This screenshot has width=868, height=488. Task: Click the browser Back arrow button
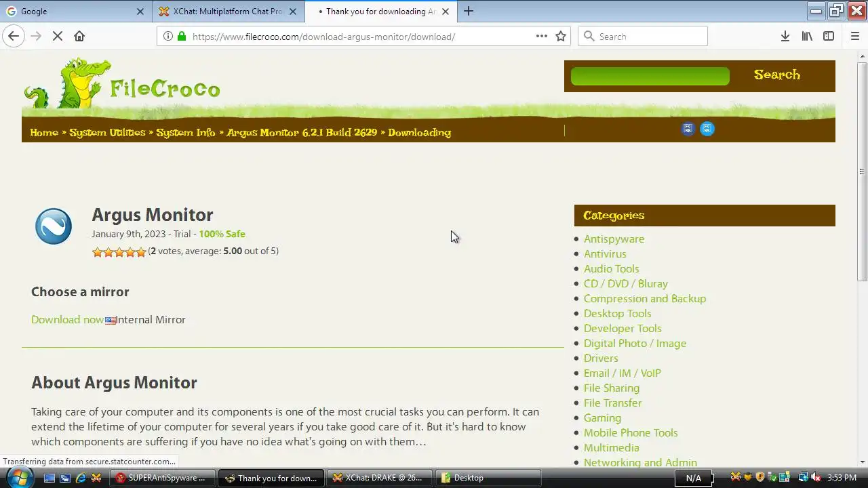point(14,36)
